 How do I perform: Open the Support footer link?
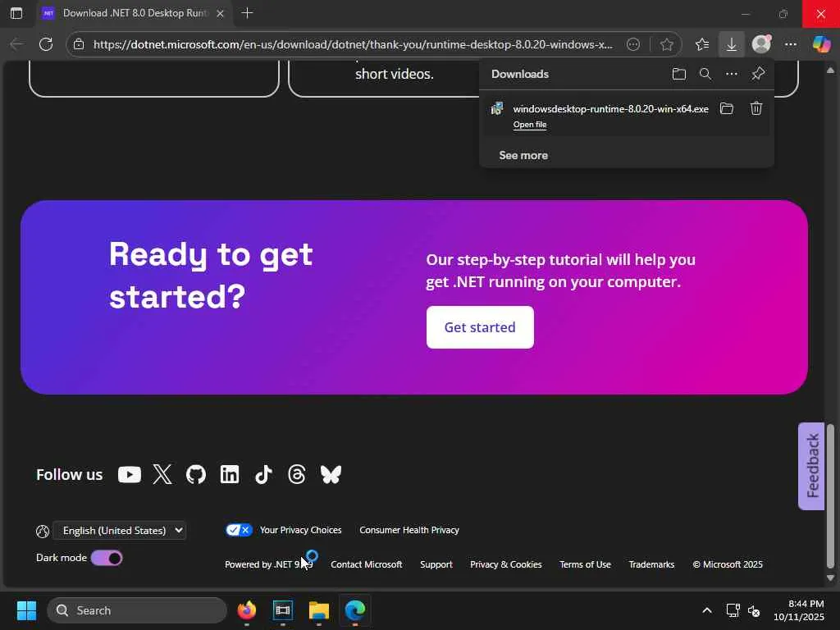click(x=436, y=564)
